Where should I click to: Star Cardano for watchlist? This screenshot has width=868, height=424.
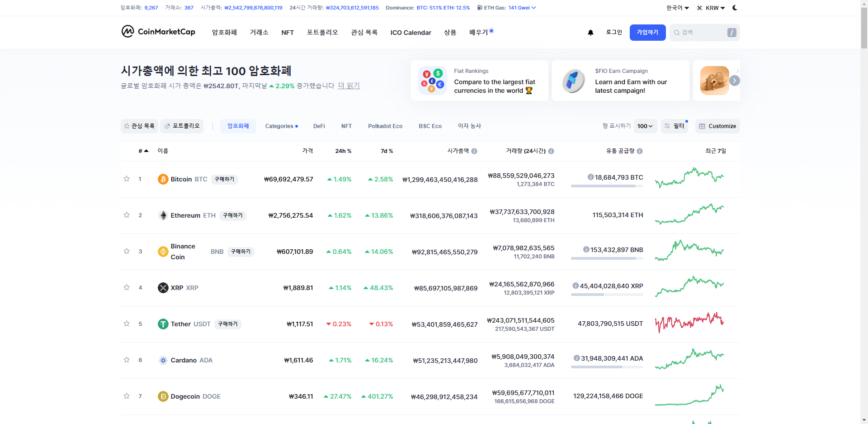[127, 360]
